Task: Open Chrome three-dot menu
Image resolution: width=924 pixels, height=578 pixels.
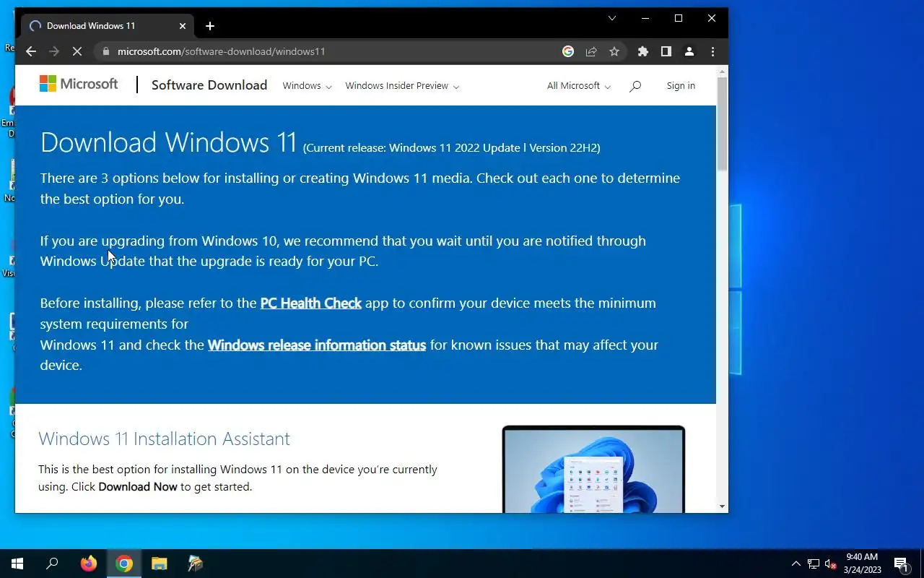Action: coord(712,51)
